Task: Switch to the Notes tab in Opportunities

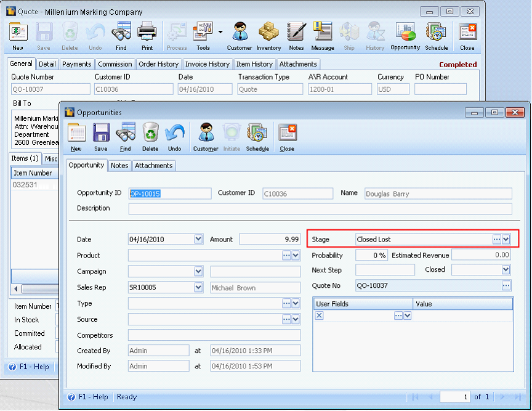Action: tap(119, 166)
